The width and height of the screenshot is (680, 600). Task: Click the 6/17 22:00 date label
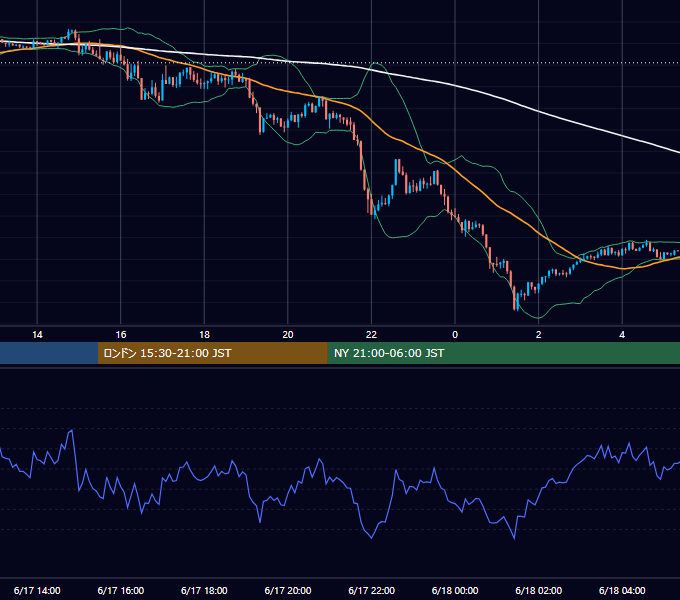pos(372,590)
